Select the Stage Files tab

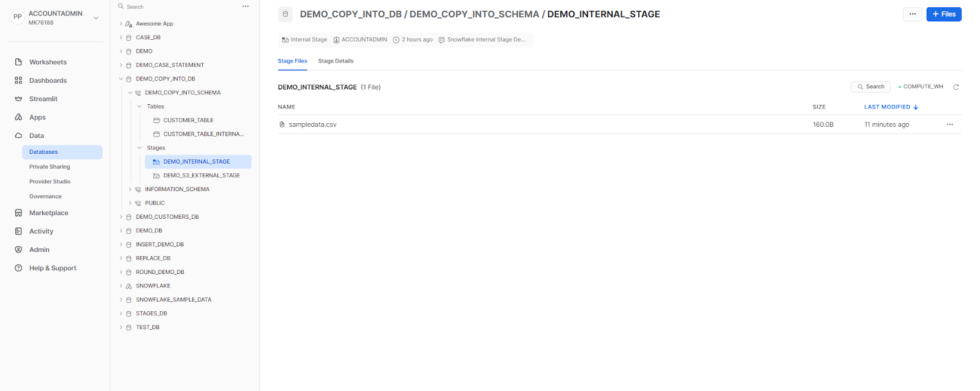293,61
